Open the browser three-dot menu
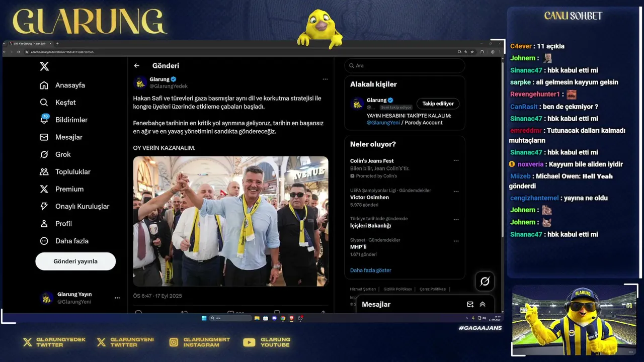644x362 pixels. [500, 52]
